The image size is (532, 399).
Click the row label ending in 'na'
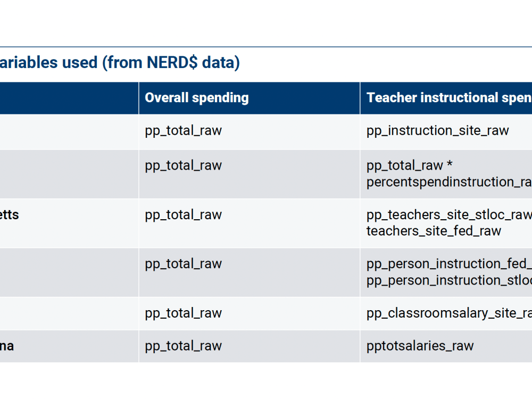pyautogui.click(x=7, y=346)
